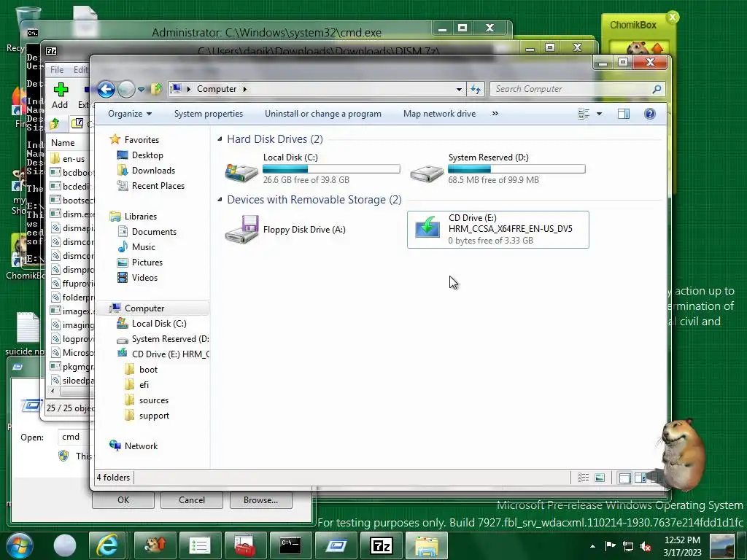Click Browse... in Run dialog

pos(260,500)
